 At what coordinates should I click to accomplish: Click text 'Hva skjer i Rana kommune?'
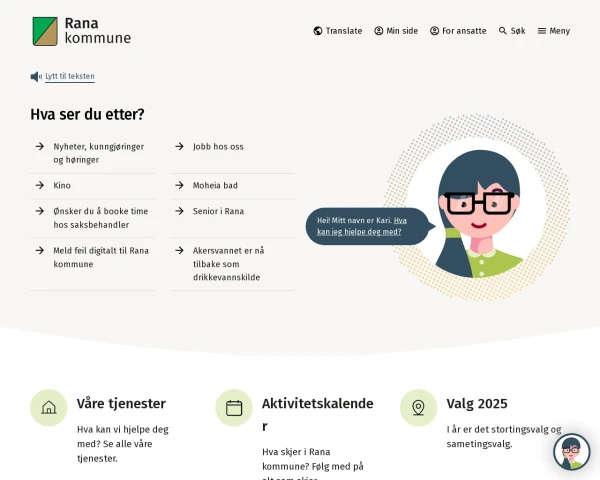(296, 459)
